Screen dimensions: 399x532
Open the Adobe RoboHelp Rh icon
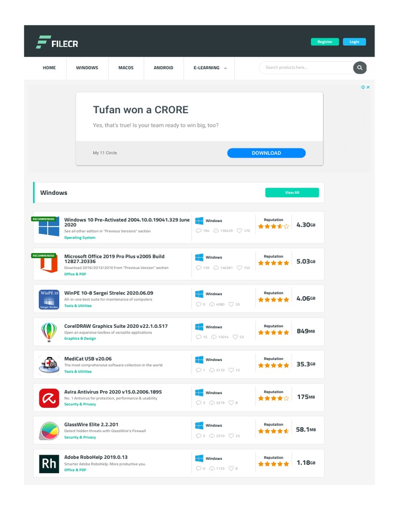49,464
